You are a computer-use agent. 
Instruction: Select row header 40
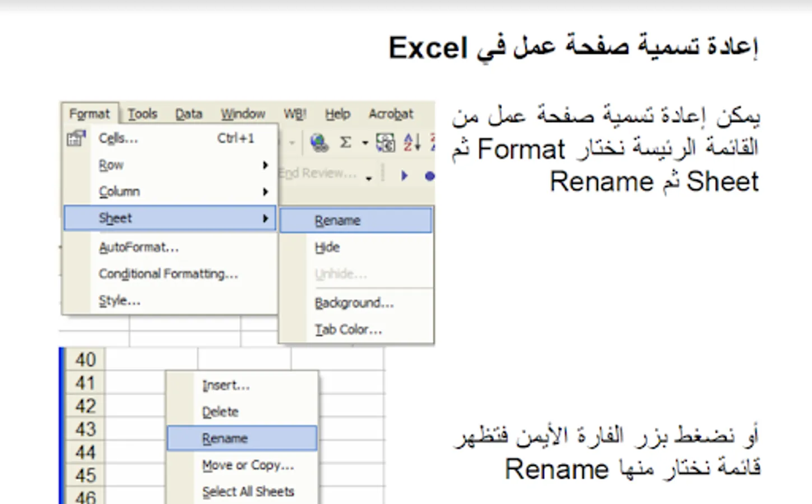click(x=86, y=359)
